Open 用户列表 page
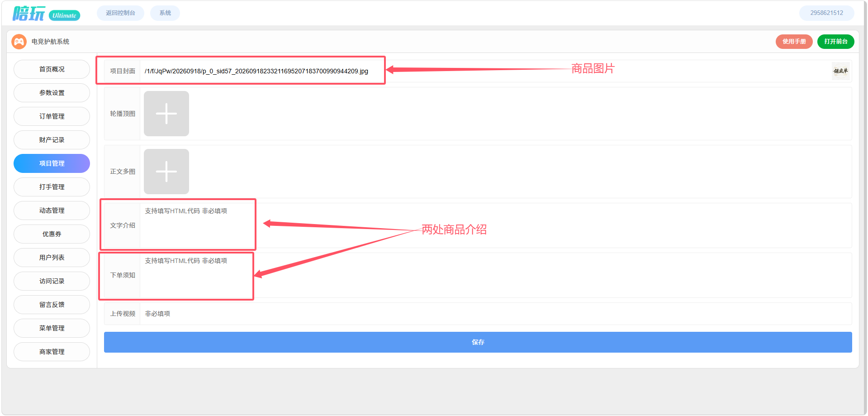Screen dimensions: 868x416 52,258
